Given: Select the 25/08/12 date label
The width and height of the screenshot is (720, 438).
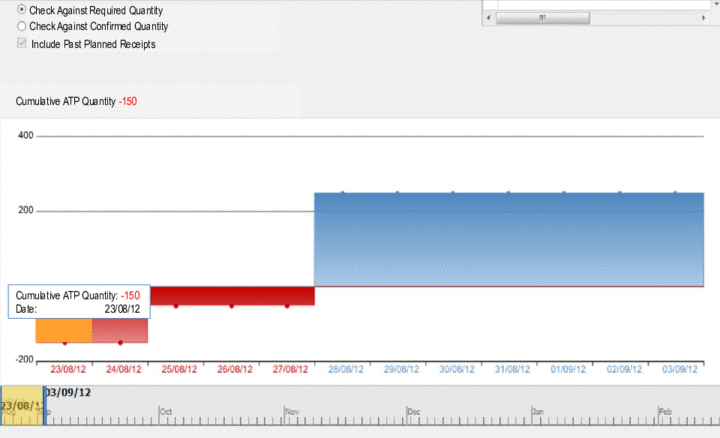Looking at the screenshot, I should [180, 369].
